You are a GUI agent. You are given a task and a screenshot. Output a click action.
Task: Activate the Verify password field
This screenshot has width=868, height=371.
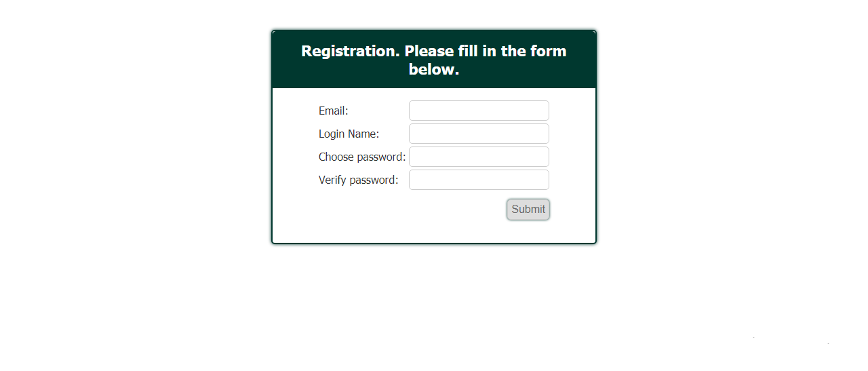tap(479, 180)
